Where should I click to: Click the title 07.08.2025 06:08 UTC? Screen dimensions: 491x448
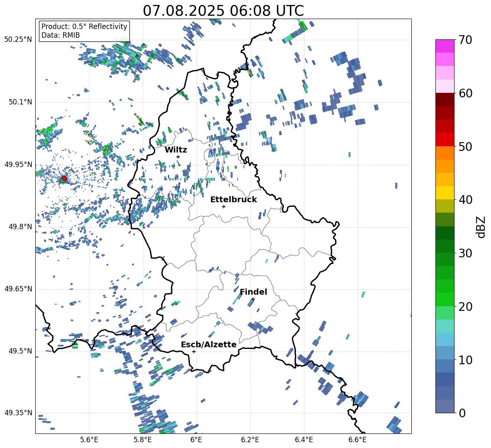(x=223, y=11)
